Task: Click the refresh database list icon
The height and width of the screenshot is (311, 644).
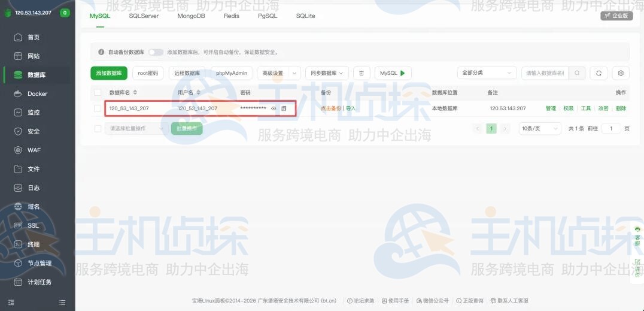Action: pos(599,73)
